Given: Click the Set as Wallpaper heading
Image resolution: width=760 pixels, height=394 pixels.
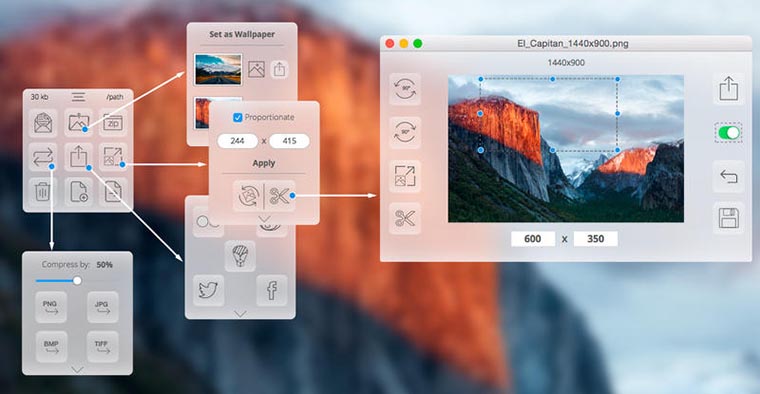Looking at the screenshot, I should [242, 34].
